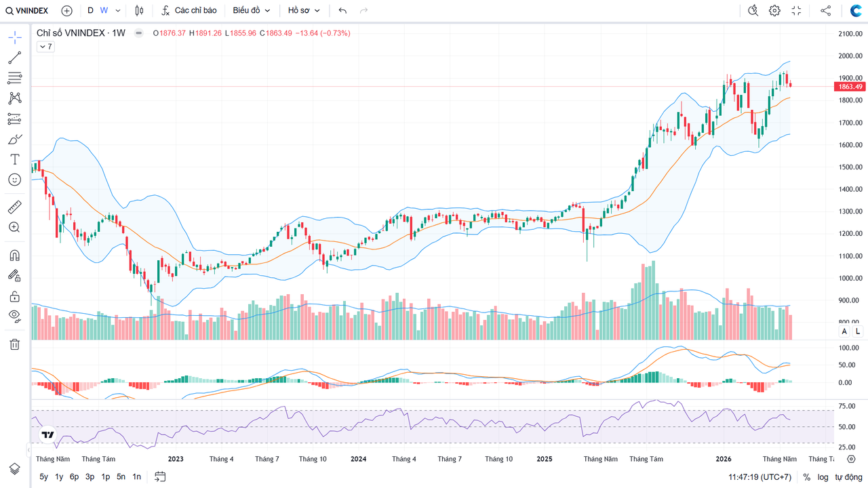Activate the zoom in tool
This screenshot has width=868, height=488.
(x=15, y=227)
